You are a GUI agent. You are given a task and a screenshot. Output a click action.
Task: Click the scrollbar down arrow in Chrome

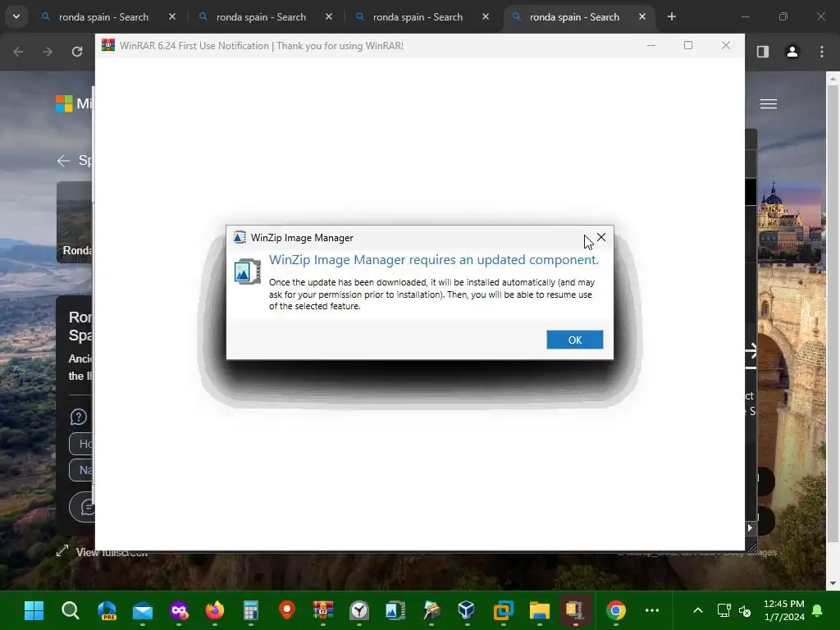point(833,583)
